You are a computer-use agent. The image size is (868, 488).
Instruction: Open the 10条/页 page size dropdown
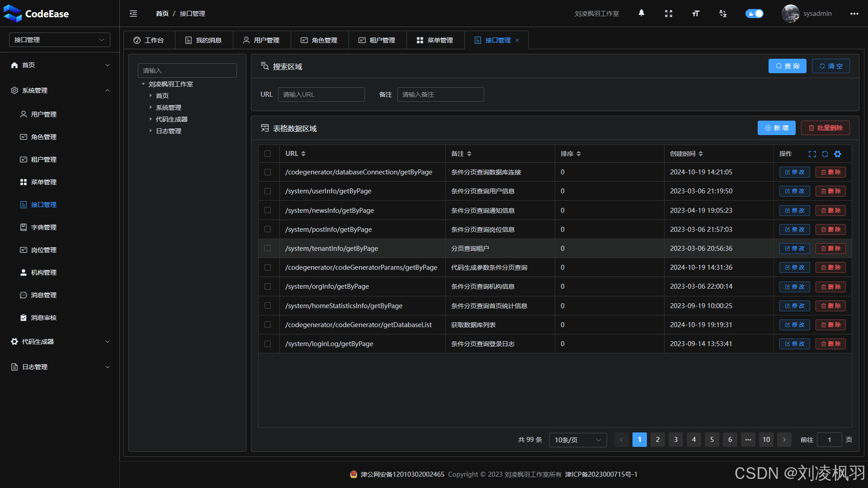point(577,440)
